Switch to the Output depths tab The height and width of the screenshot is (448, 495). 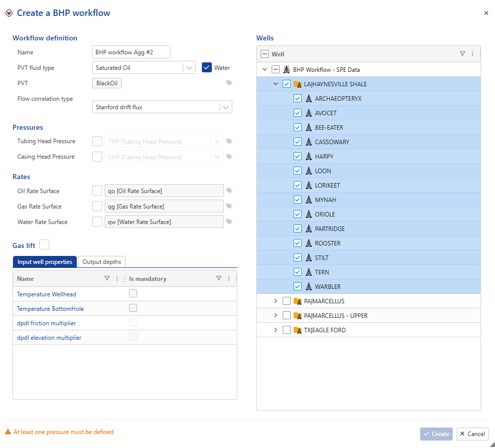[102, 261]
